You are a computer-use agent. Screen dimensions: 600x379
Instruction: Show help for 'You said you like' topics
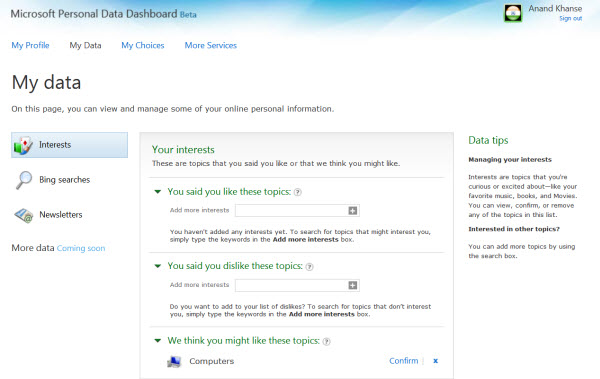298,192
